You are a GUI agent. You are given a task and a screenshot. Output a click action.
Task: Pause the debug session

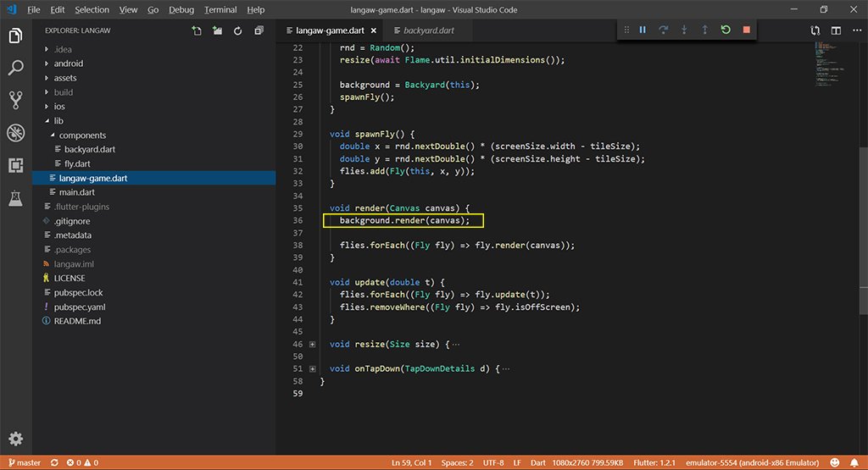coord(643,30)
